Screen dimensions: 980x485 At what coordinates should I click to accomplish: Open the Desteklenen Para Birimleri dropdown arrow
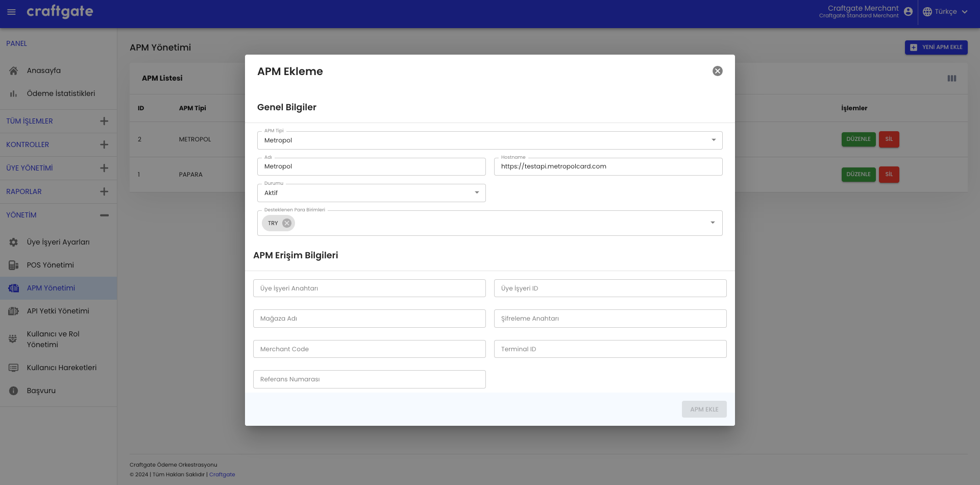(713, 223)
